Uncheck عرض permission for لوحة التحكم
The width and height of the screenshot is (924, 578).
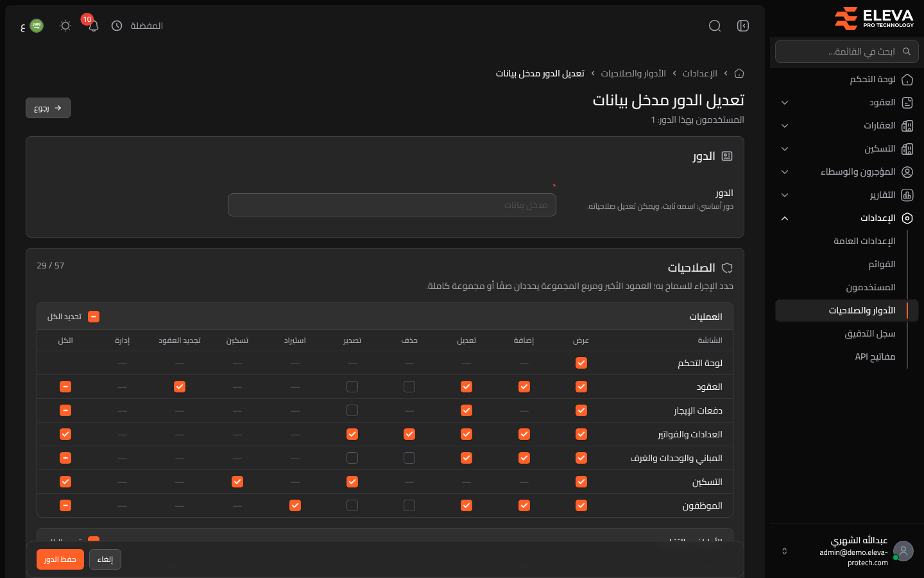tap(581, 363)
